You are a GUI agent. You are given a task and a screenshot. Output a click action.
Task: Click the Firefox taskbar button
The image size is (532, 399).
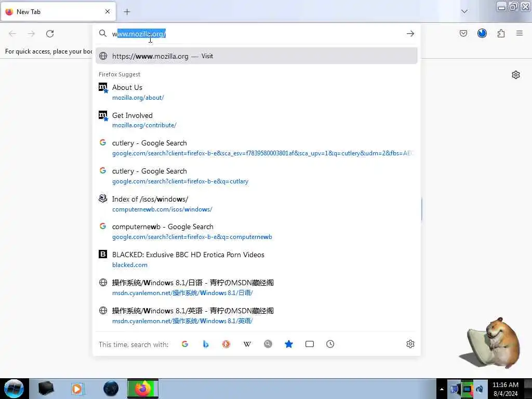[x=143, y=389]
